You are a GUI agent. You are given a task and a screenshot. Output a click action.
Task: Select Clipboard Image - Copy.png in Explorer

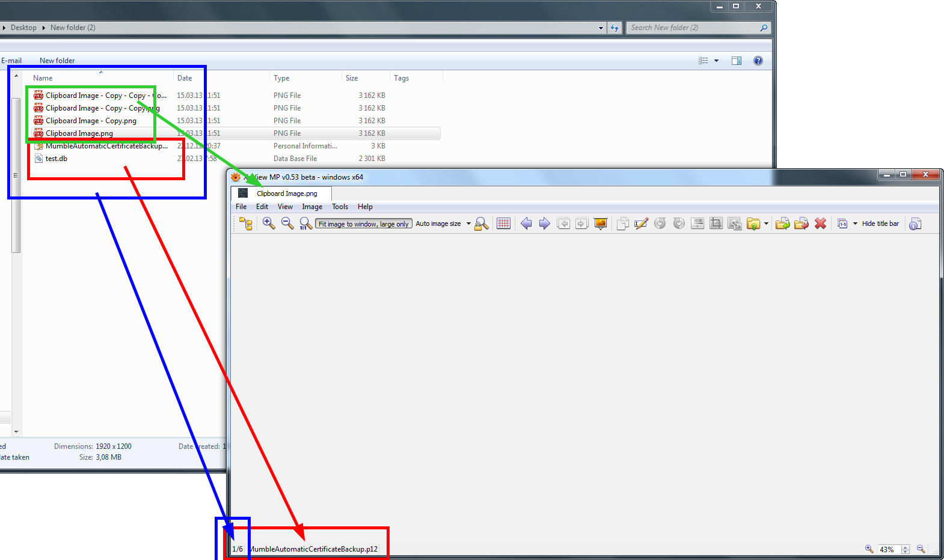click(91, 121)
